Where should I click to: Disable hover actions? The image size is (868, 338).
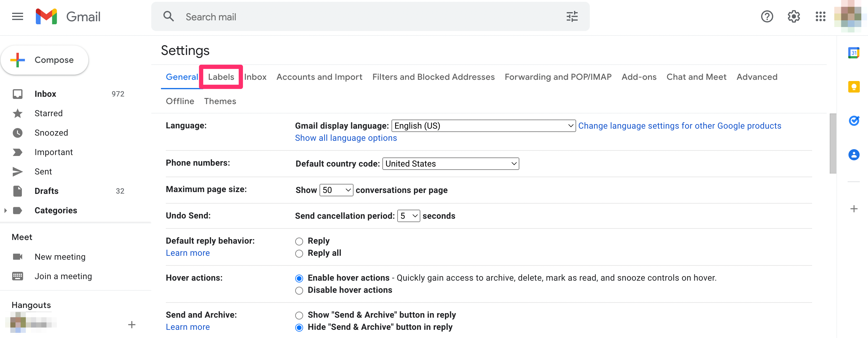299,290
